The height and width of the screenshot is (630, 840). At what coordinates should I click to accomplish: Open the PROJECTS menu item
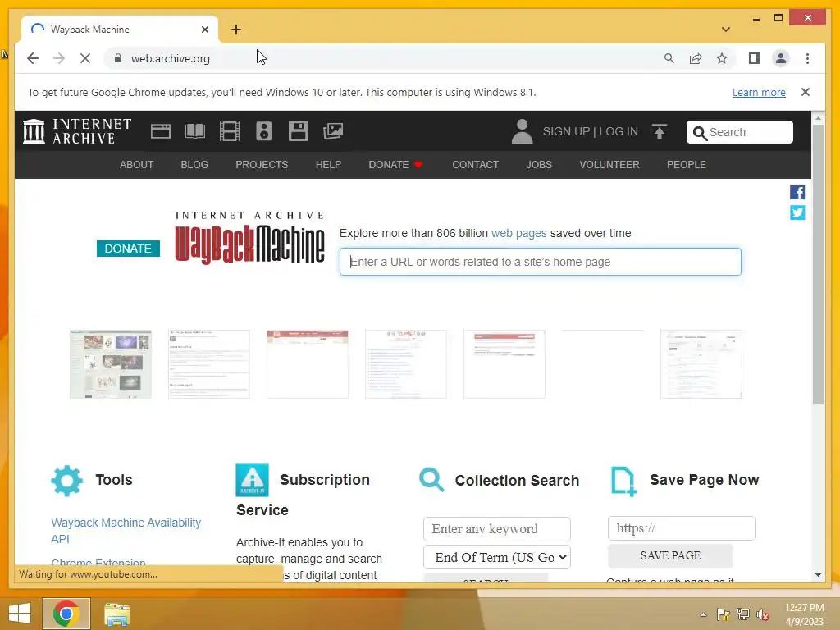coord(262,164)
